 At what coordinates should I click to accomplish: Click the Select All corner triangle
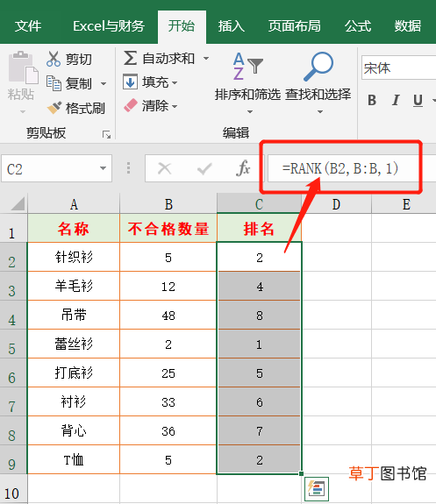pos(18,203)
